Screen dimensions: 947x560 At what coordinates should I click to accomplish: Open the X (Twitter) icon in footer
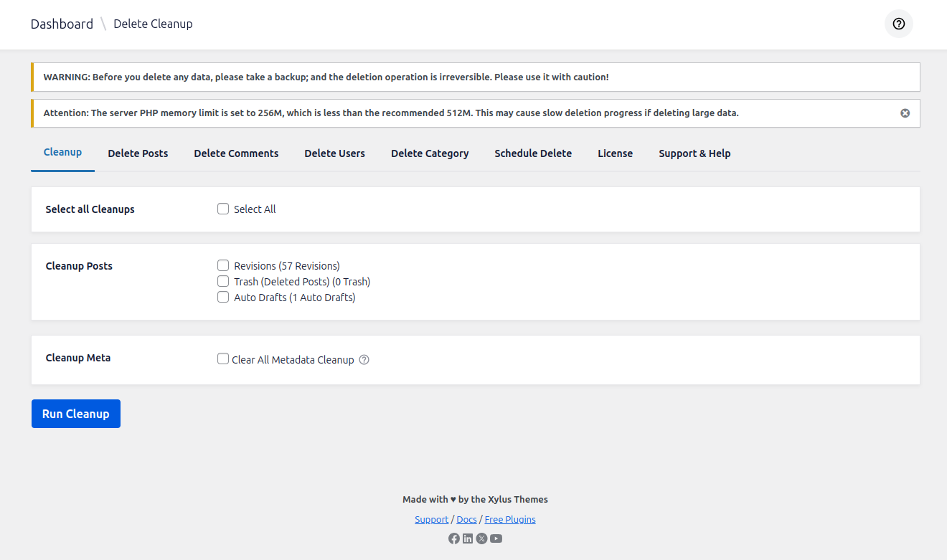click(481, 538)
